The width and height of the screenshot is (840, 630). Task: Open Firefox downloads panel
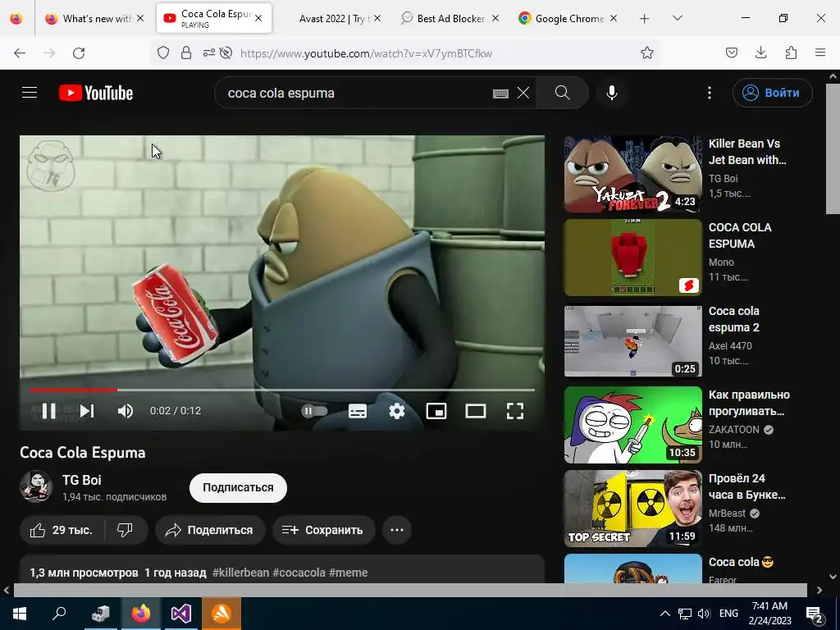point(760,52)
